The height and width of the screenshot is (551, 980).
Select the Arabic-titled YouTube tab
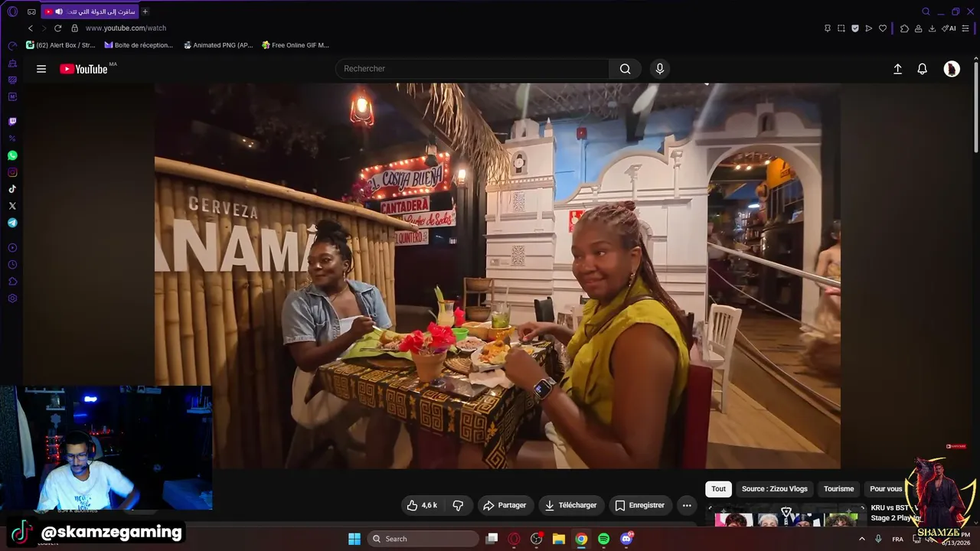(90, 11)
